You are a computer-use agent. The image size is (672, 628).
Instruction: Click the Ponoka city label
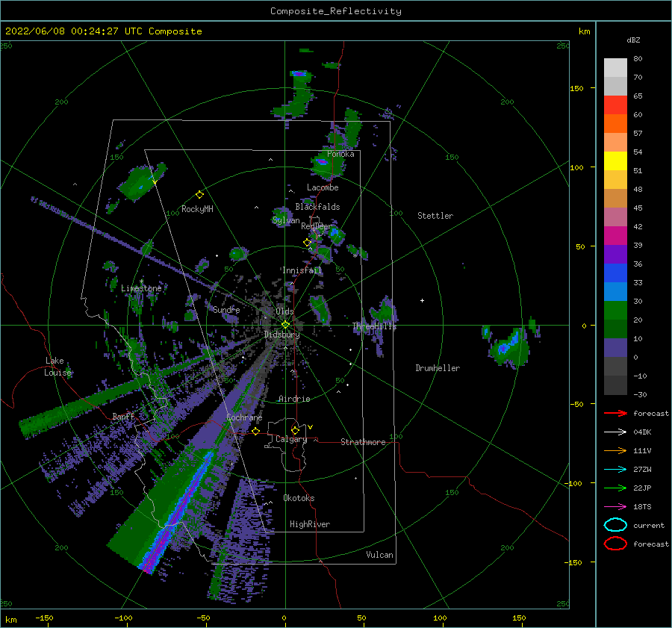340,154
